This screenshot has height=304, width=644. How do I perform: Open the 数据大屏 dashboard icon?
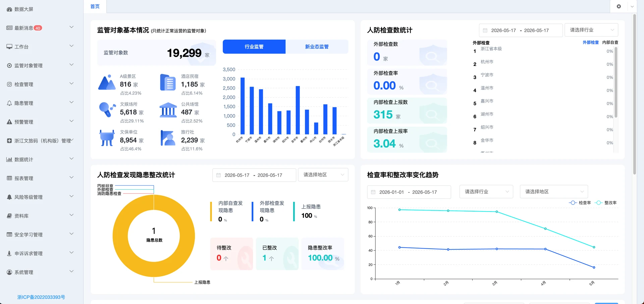[9, 9]
